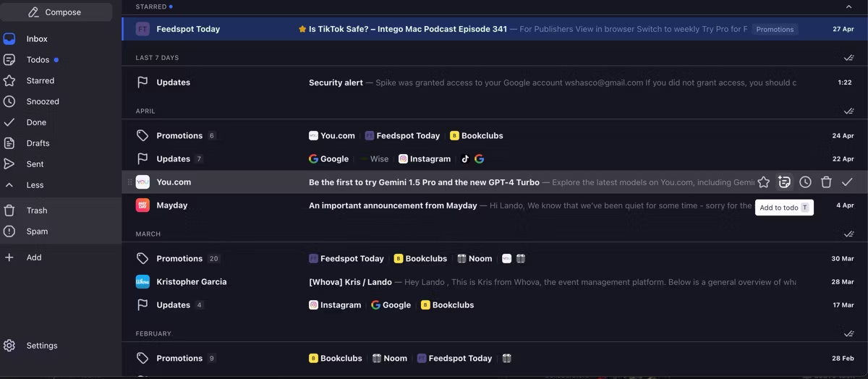Open the Done folder
Image resolution: width=868 pixels, height=379 pixels.
click(x=36, y=123)
